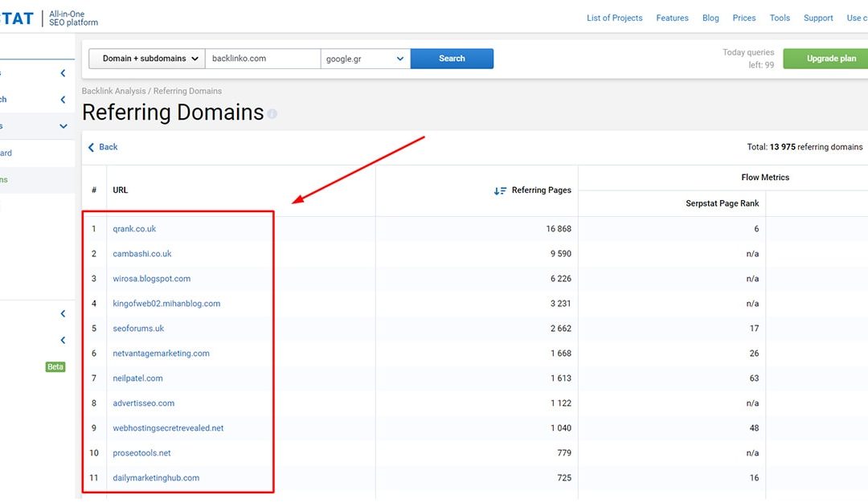The width and height of the screenshot is (868, 503).
Task: Open the neilpatel.com link
Action: 138,378
